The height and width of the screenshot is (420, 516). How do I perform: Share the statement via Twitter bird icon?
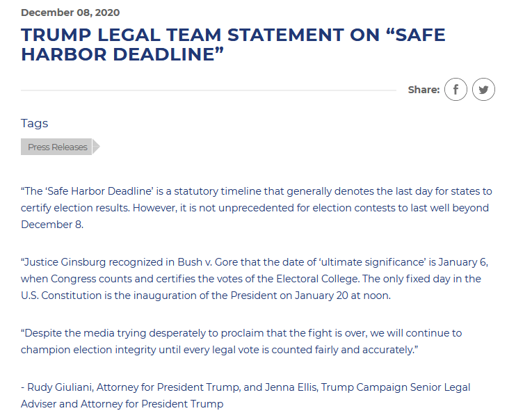[483, 90]
